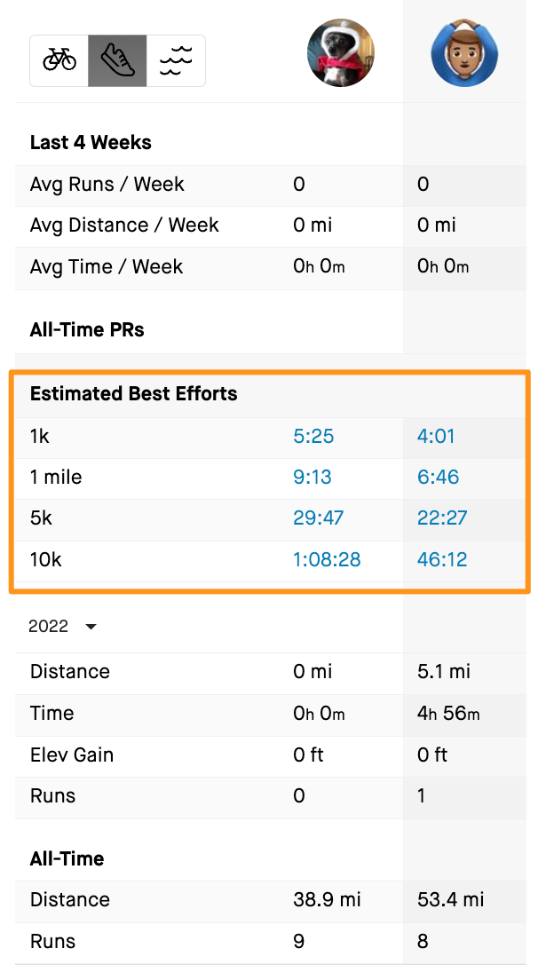Open the 1:08:28 10k effort
The image size is (538, 980).
point(328,559)
